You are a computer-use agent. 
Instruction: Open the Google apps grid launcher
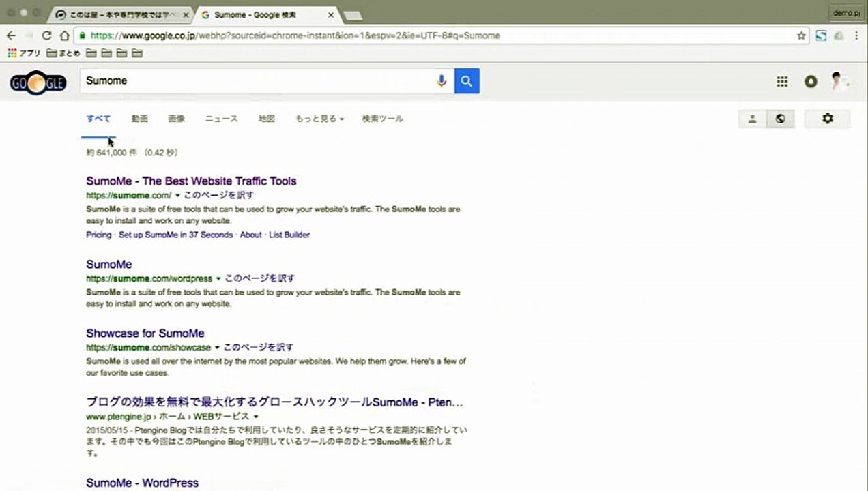coord(782,82)
